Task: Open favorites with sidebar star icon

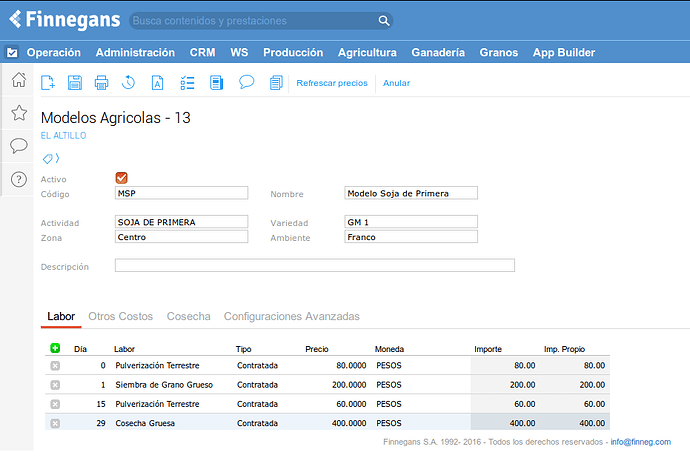Action: (18, 113)
